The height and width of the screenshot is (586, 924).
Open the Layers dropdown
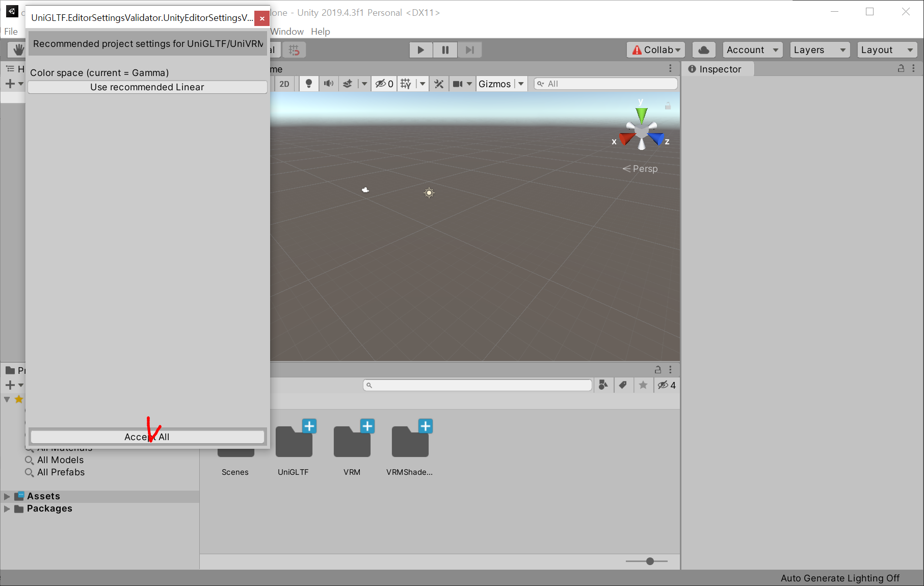(820, 50)
